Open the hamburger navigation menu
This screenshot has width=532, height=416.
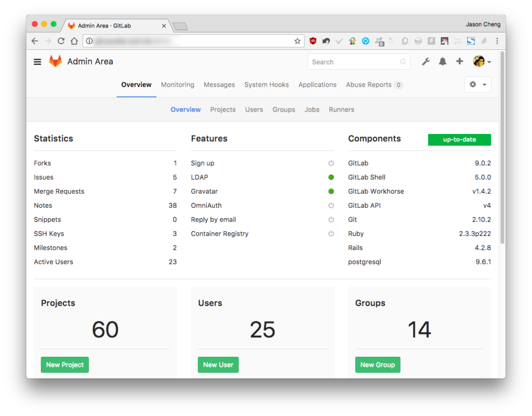[x=37, y=62]
